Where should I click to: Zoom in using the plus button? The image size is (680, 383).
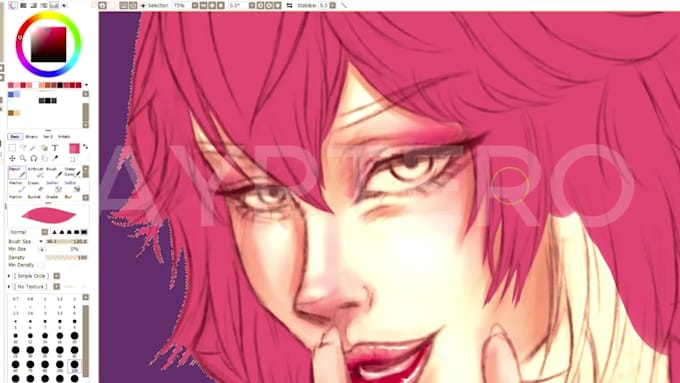point(212,5)
